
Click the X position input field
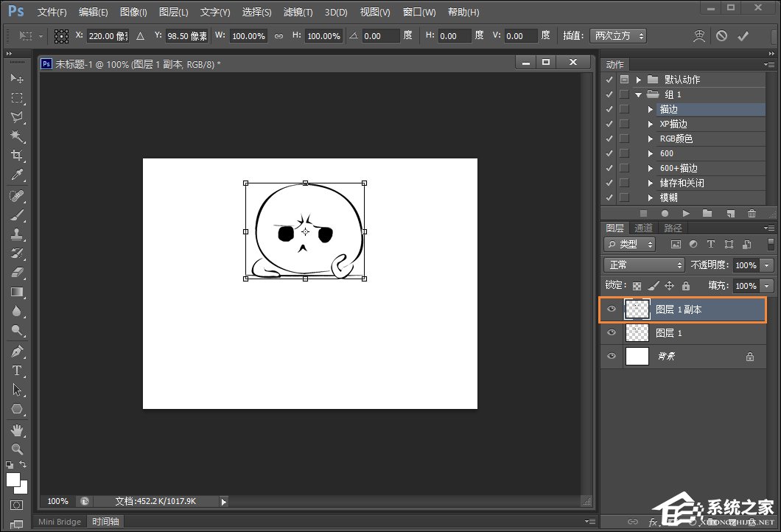[x=107, y=35]
